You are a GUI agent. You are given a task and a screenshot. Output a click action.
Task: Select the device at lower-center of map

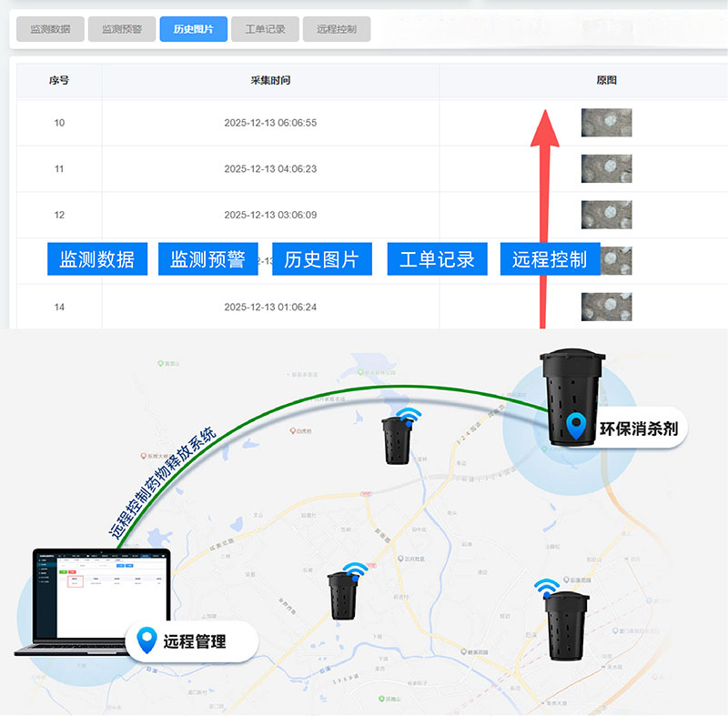[x=343, y=595]
